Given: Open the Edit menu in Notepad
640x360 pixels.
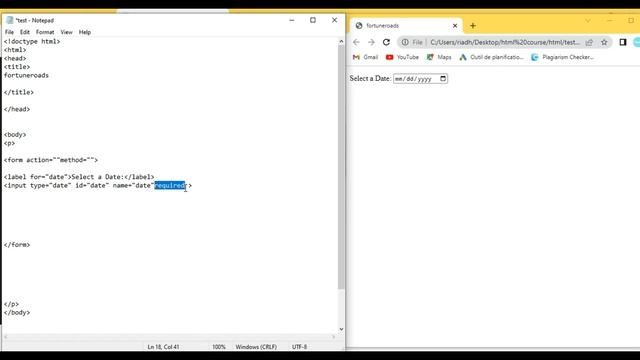Looking at the screenshot, I should coord(25,32).
